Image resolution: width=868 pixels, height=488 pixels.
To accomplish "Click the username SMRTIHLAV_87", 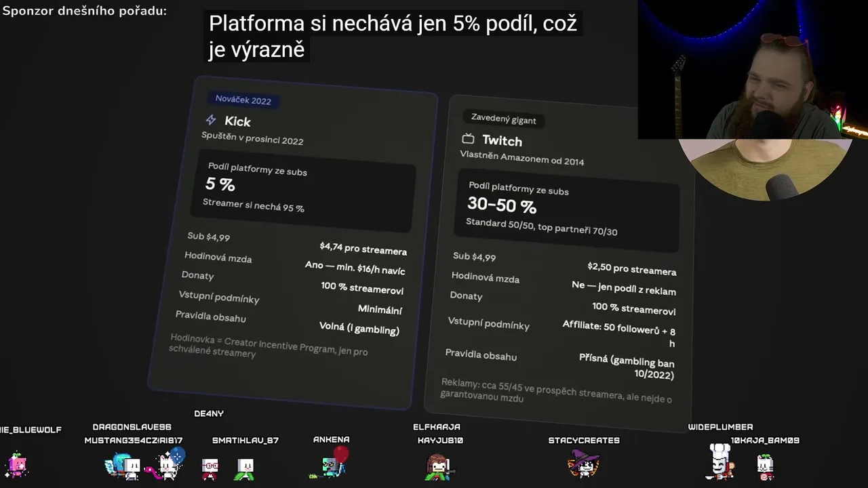I will point(245,441).
